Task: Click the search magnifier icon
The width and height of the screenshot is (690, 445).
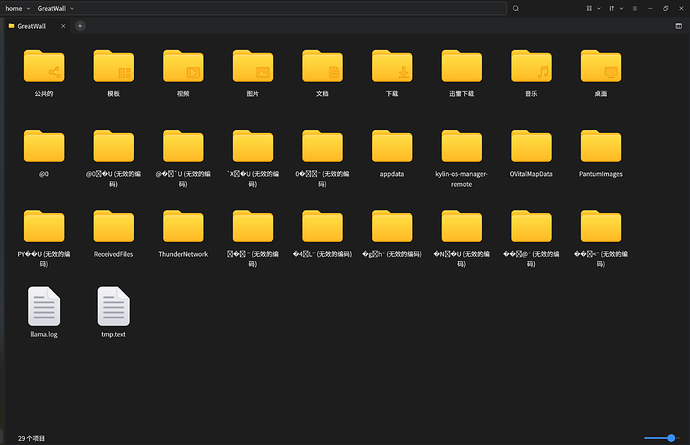Action: 516,8
